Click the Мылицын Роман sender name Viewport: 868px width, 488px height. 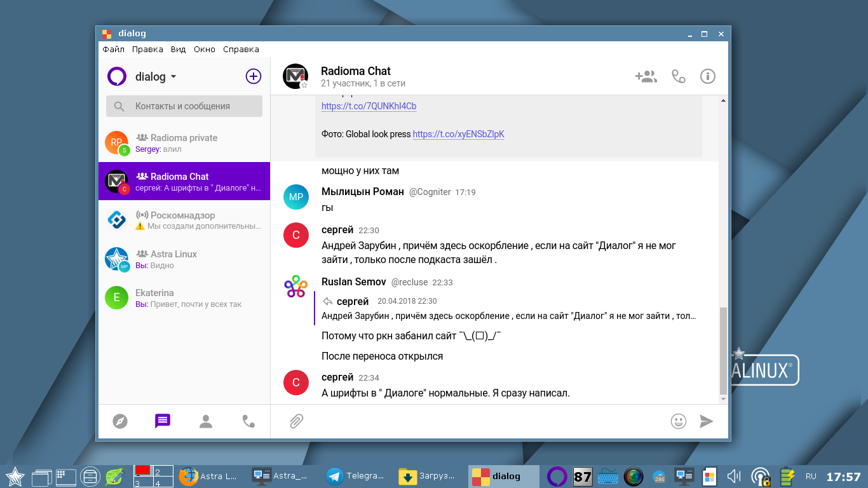tap(363, 191)
